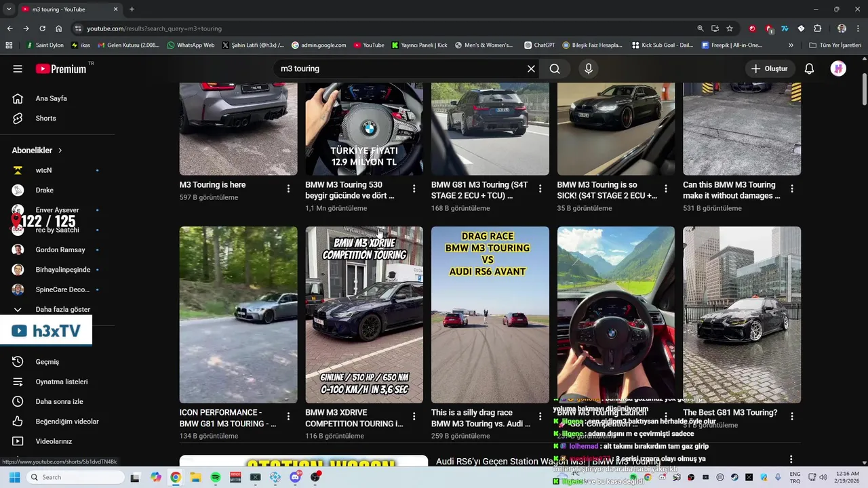Click the browser address bar URL
868x488 pixels.
pyautogui.click(x=154, y=28)
